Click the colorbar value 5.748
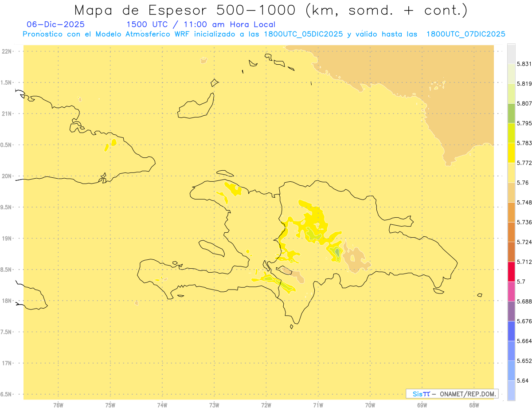532x411 pixels. click(x=524, y=203)
